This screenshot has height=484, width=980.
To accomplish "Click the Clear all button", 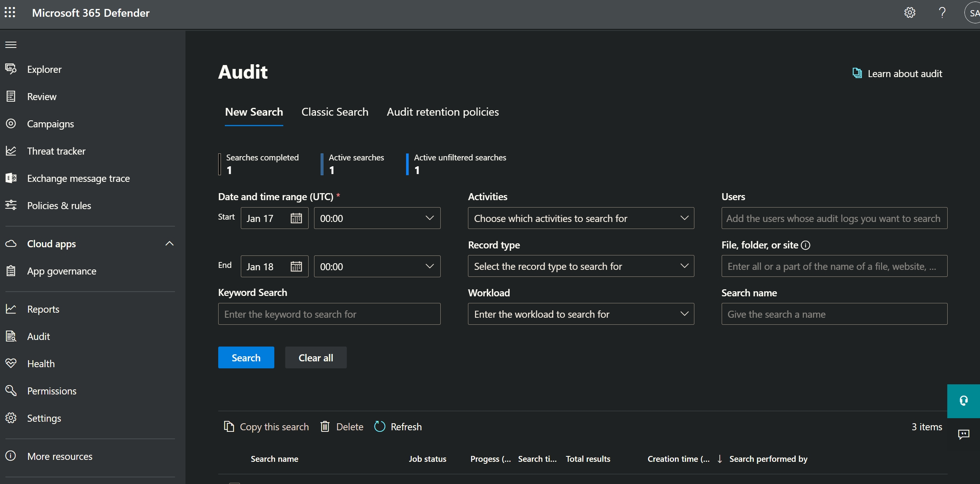I will click(x=316, y=358).
